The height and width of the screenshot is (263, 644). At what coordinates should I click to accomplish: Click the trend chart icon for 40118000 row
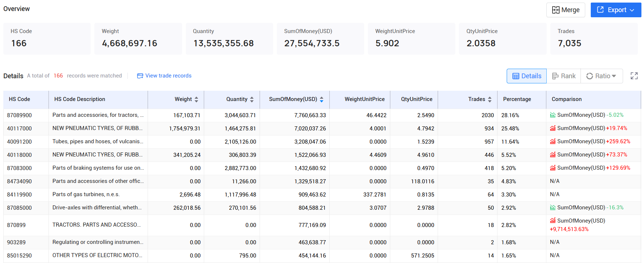pyautogui.click(x=553, y=155)
